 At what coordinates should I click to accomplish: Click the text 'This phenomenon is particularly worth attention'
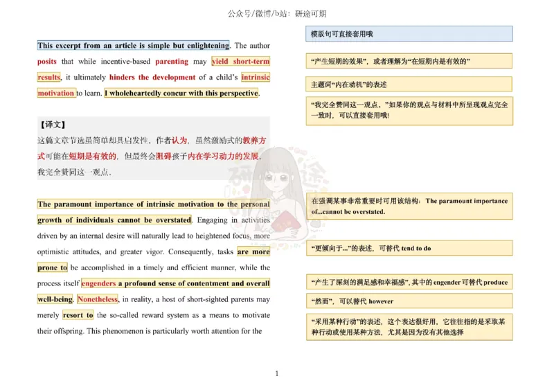point(164,331)
